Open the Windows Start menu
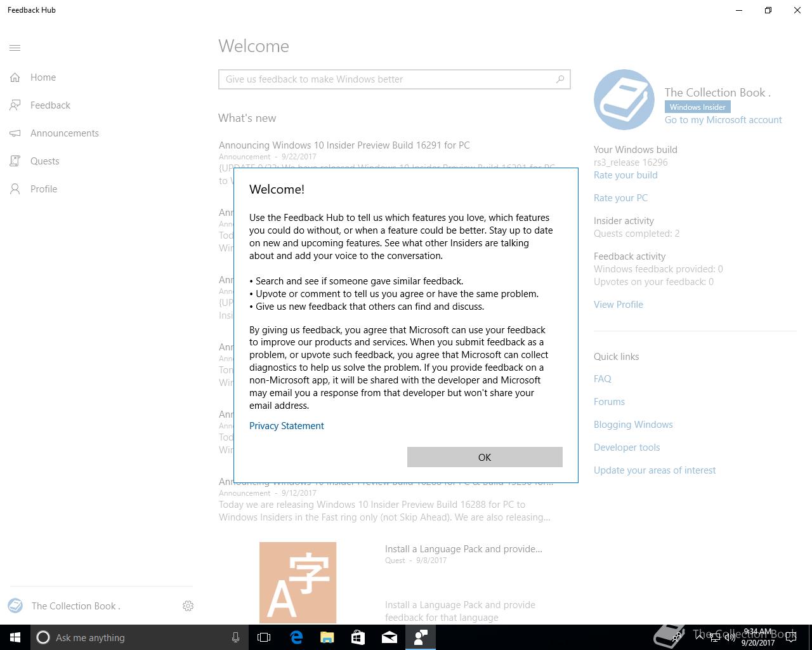The height and width of the screenshot is (650, 812). [15, 637]
